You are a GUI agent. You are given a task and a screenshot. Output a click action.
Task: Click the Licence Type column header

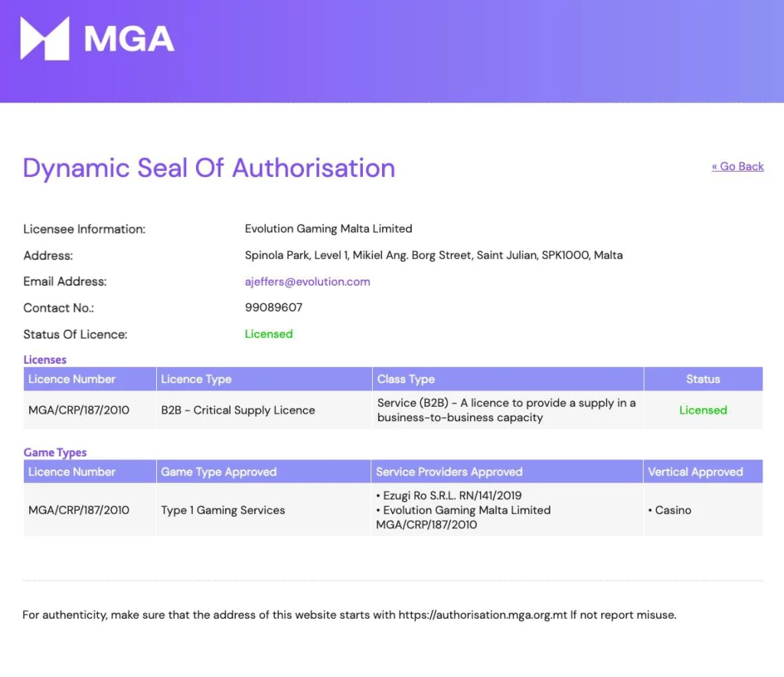pos(196,379)
